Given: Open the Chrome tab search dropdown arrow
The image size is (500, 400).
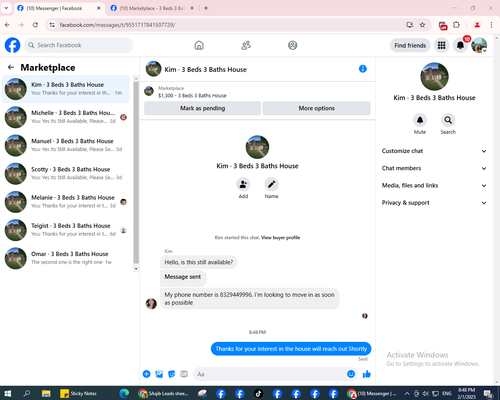Looking at the screenshot, I should [6, 8].
